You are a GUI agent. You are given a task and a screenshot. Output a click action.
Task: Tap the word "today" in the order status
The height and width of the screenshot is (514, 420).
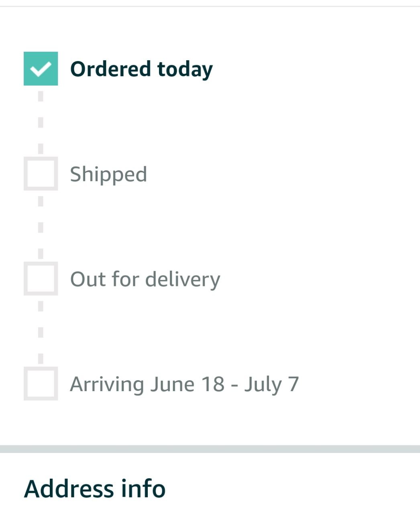185,69
